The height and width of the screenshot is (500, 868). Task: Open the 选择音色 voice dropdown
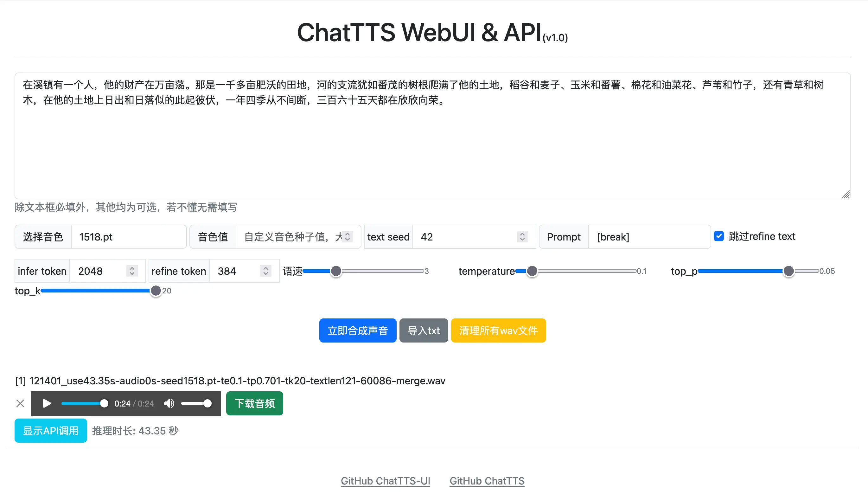[x=128, y=237]
